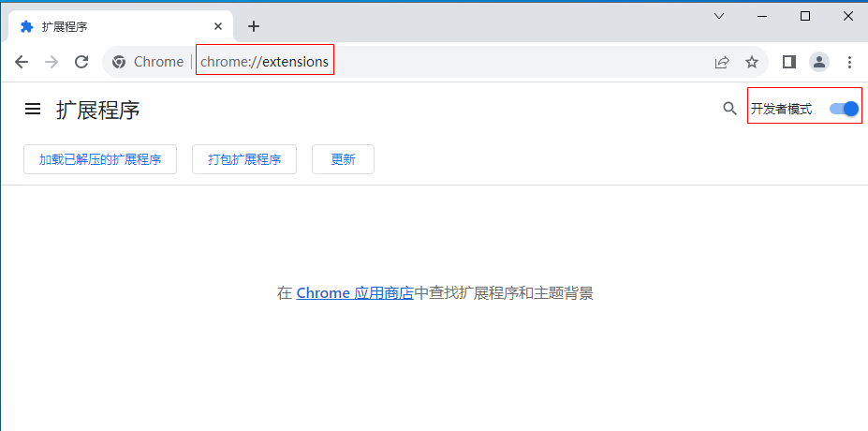Go back to previous page
Screen dimensions: 868x431
click(x=22, y=62)
